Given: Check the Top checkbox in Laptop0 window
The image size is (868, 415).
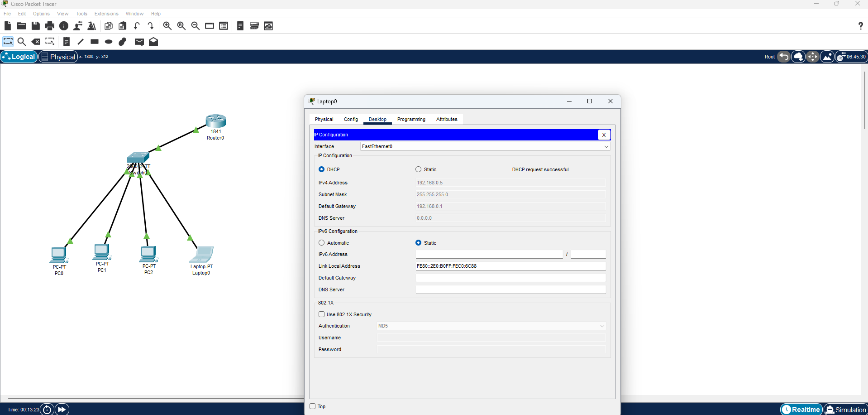Looking at the screenshot, I should (x=312, y=406).
